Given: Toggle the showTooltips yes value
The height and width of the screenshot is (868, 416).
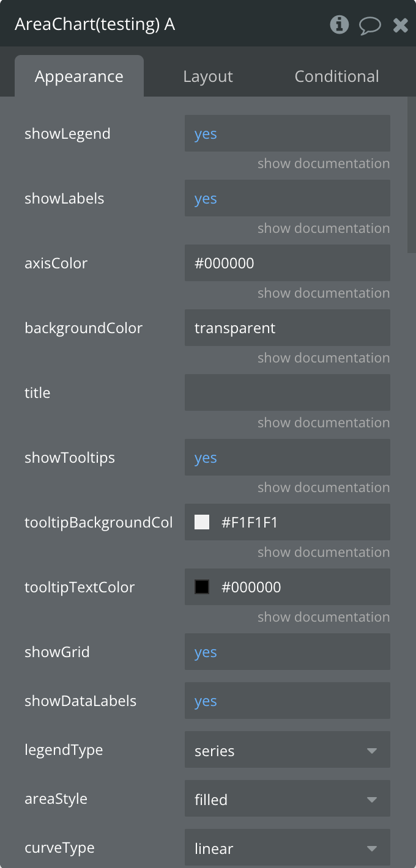Looking at the screenshot, I should (x=206, y=458).
